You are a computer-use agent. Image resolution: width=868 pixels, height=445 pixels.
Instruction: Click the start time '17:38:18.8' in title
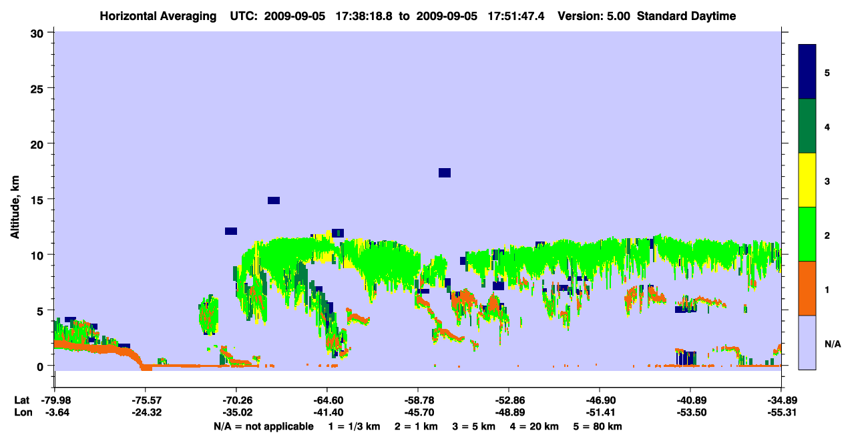tap(364, 16)
